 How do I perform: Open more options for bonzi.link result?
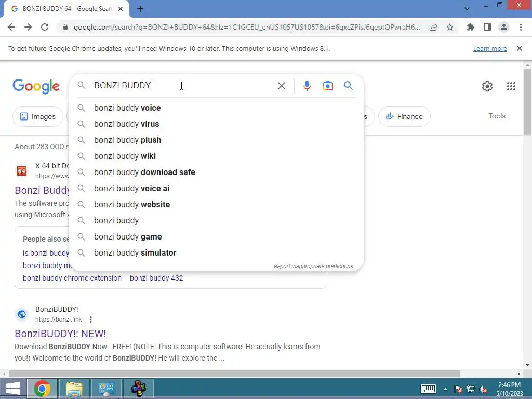click(90, 320)
